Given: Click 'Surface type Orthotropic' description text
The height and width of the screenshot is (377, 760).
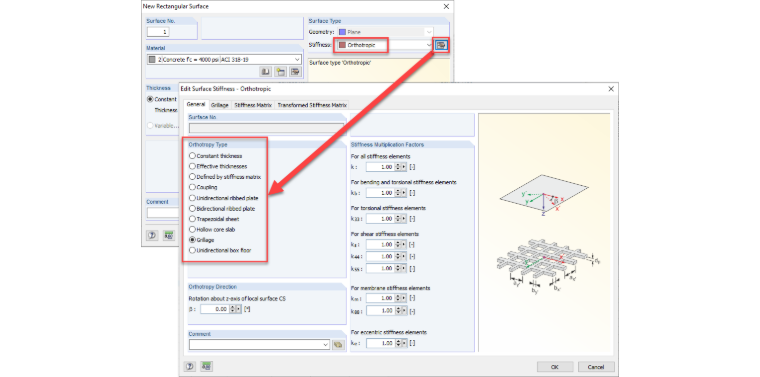Looking at the screenshot, I should tap(340, 63).
